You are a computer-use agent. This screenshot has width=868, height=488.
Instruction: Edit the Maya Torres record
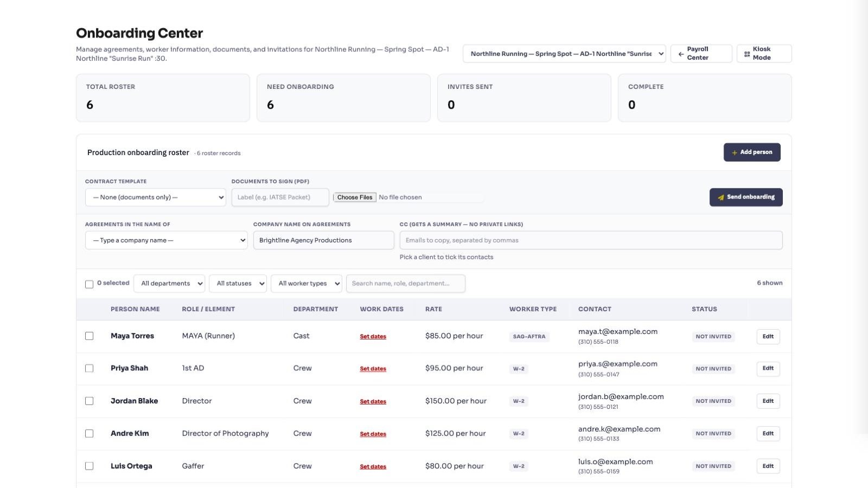tap(768, 336)
